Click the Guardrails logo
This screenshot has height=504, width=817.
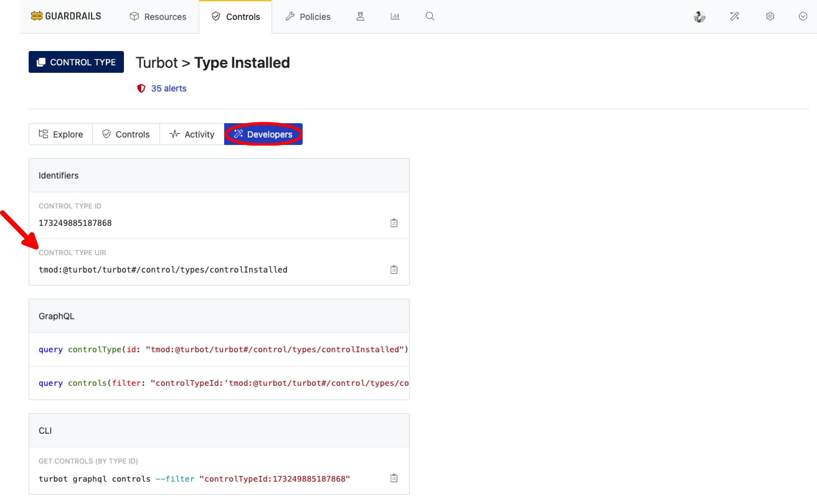pyautogui.click(x=66, y=16)
